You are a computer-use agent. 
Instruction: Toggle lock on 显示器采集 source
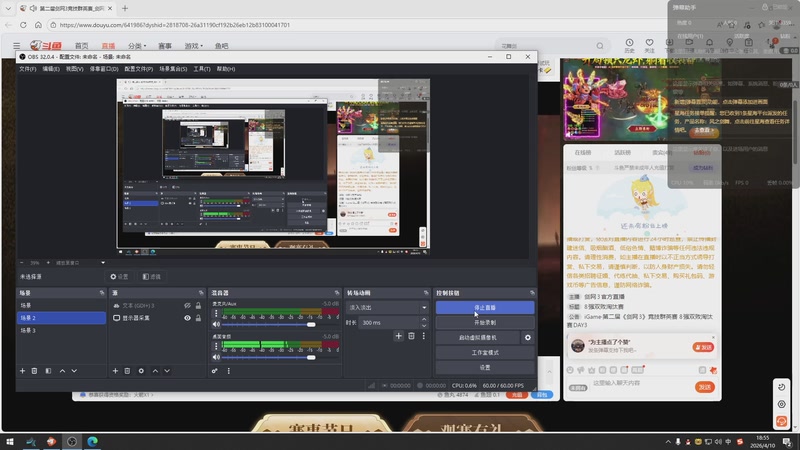point(198,318)
